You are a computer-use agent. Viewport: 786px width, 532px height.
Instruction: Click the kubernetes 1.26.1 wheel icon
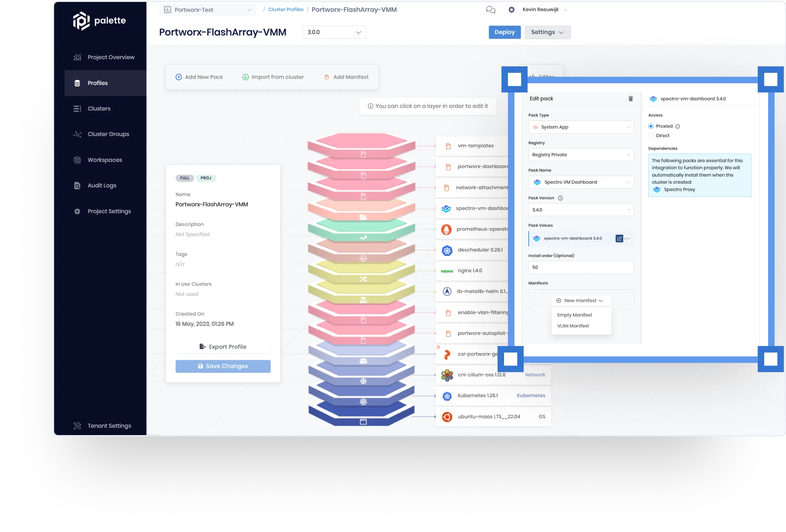(x=447, y=396)
